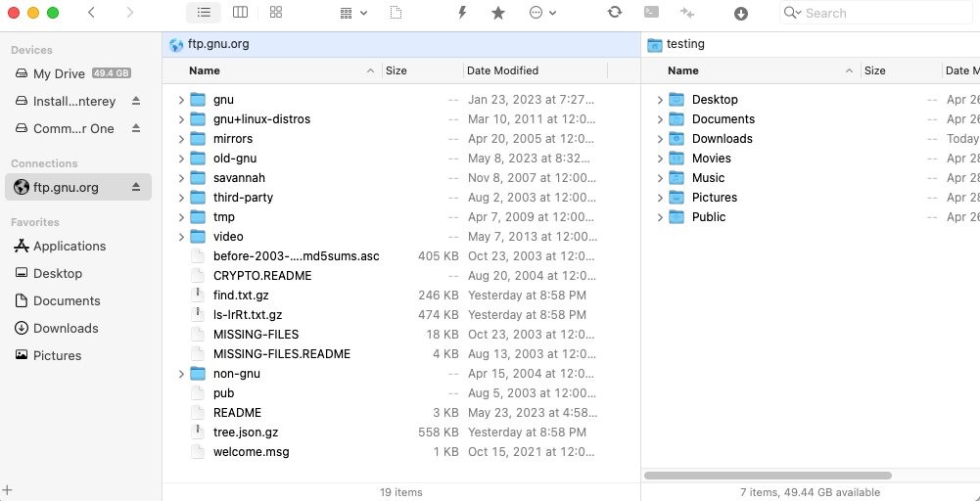Switch to column view mode
The image size is (980, 501).
pos(240,13)
